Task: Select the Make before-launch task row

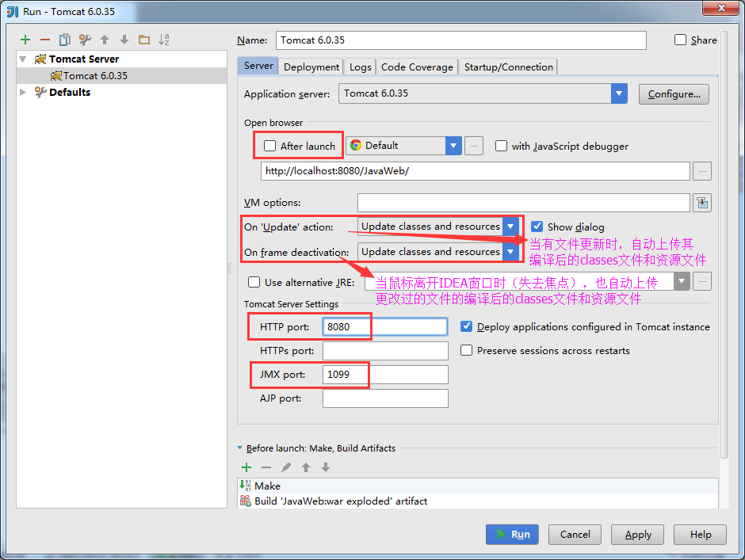Action: pos(477,486)
